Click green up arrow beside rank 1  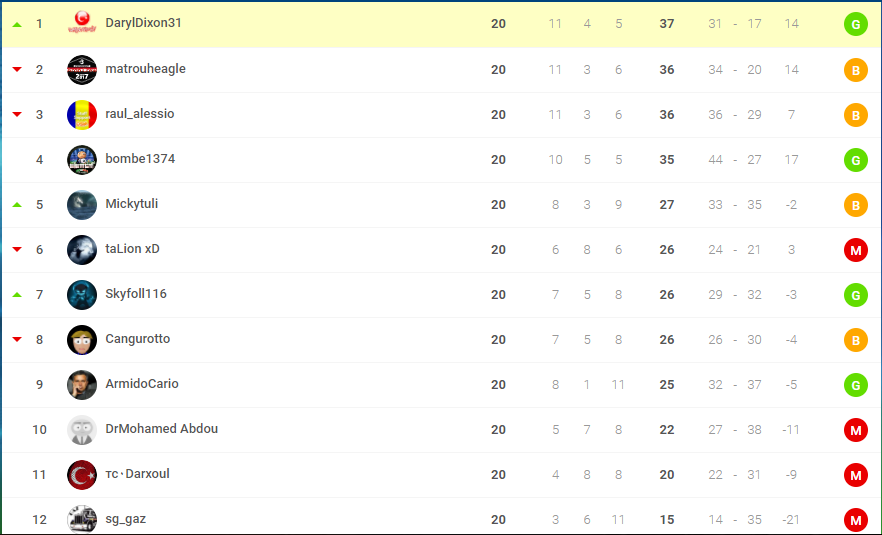[17, 24]
